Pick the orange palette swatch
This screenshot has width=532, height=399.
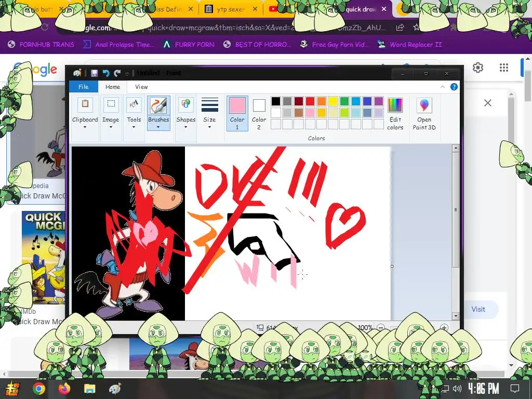coord(321,101)
